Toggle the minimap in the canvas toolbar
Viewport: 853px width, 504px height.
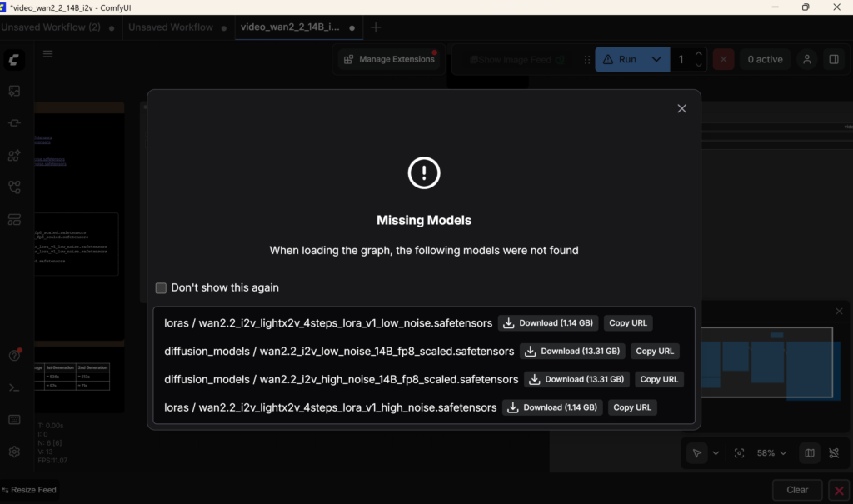[809, 452]
